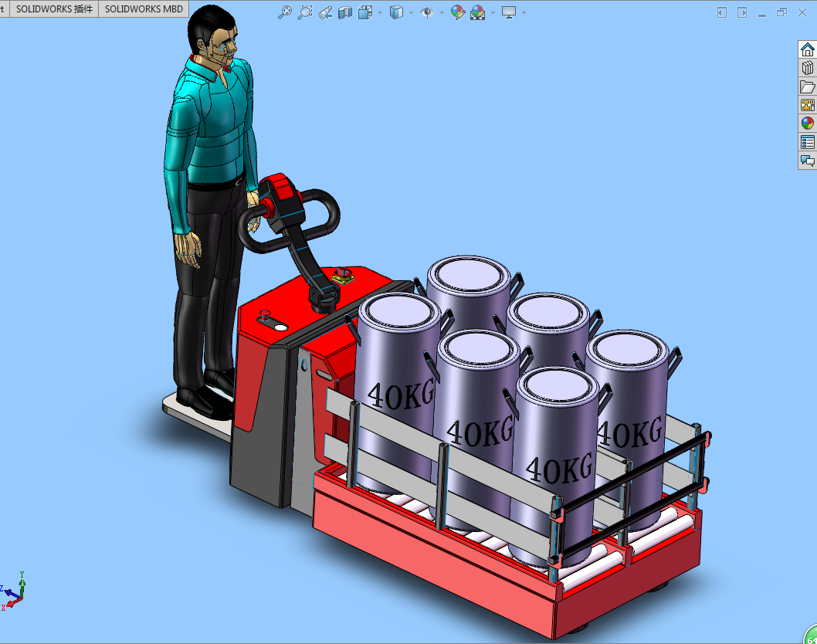The width and height of the screenshot is (817, 644).
Task: Click the collapse-left panel arrow button
Action: coord(722,12)
